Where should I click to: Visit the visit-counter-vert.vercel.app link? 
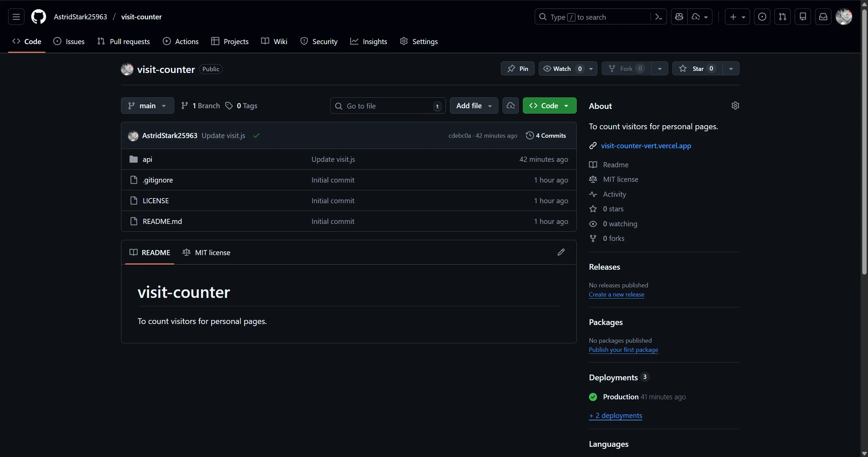point(645,146)
